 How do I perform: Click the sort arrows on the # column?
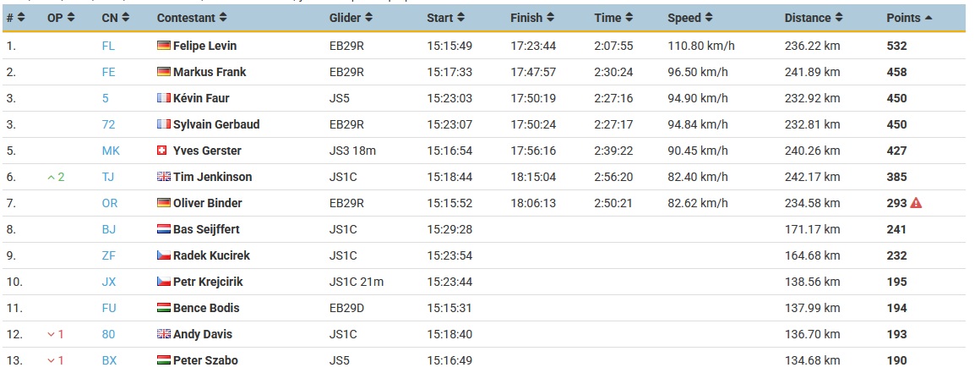pos(21,18)
